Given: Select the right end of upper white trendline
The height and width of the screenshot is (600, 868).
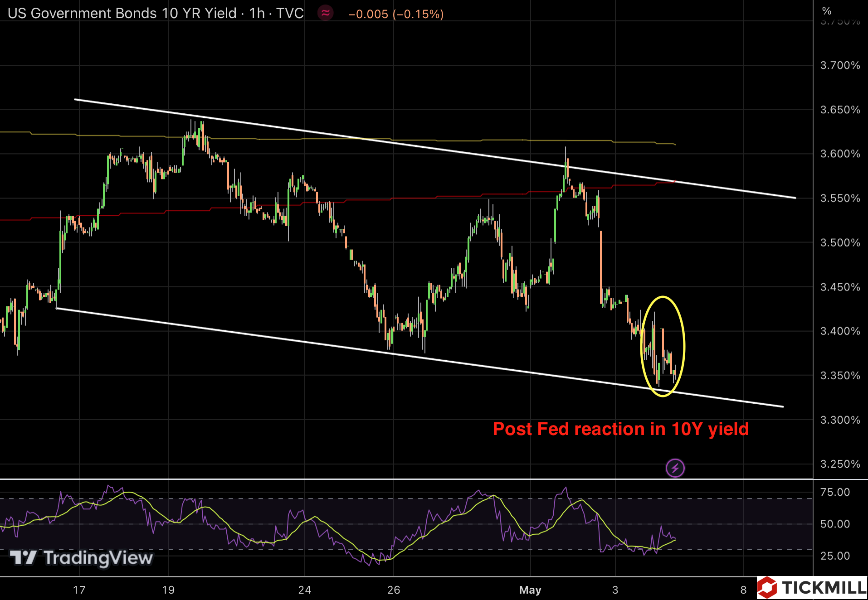Looking at the screenshot, I should pyautogui.click(x=795, y=198).
